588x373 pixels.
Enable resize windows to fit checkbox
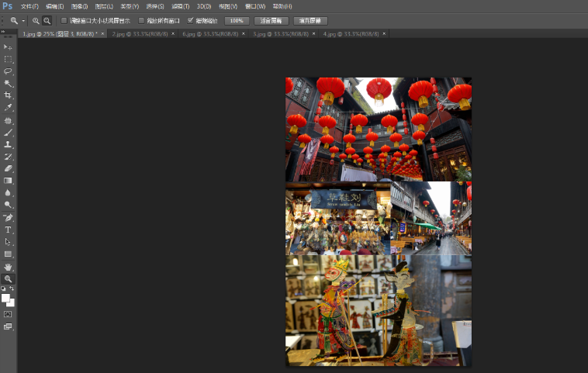tap(64, 21)
